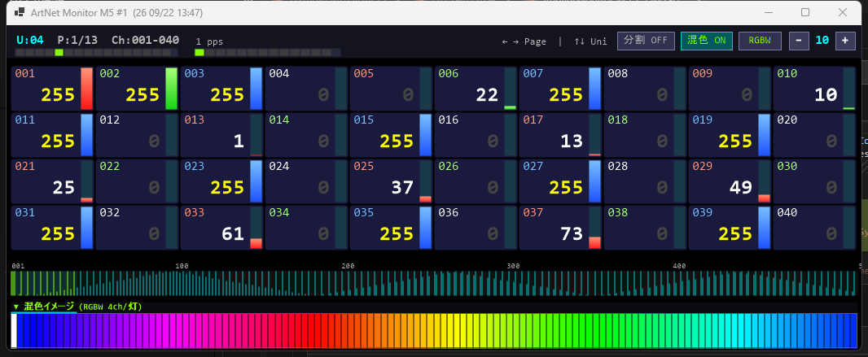This screenshot has height=357, width=868.
Task: Collapse the 混色イメージ section triangle
Action: click(x=16, y=307)
